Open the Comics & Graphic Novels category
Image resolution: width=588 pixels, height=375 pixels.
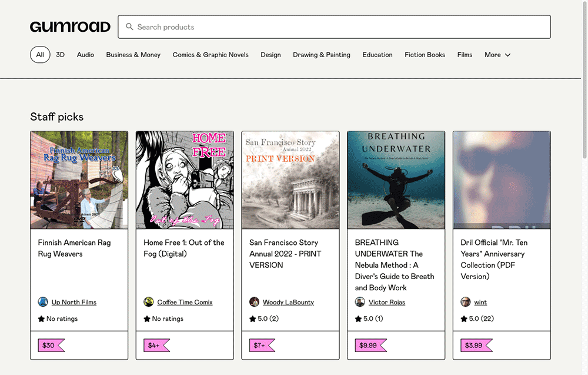click(x=211, y=55)
